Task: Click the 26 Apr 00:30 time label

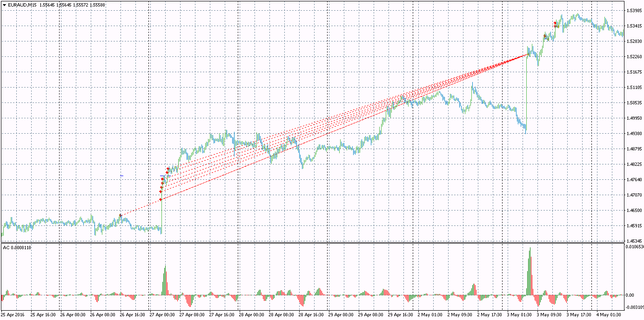Action: pos(72,315)
